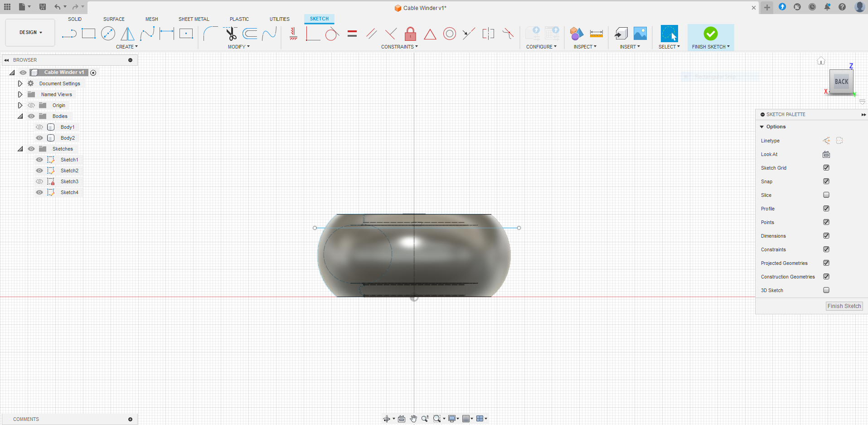Select the Fillet tool
Screen dimensions: 868x425
210,34
